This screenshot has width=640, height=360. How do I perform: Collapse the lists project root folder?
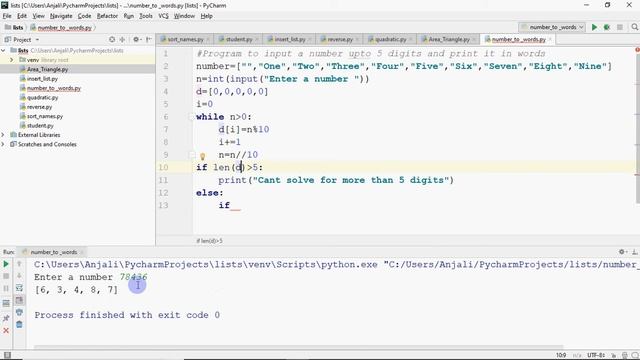point(3,50)
